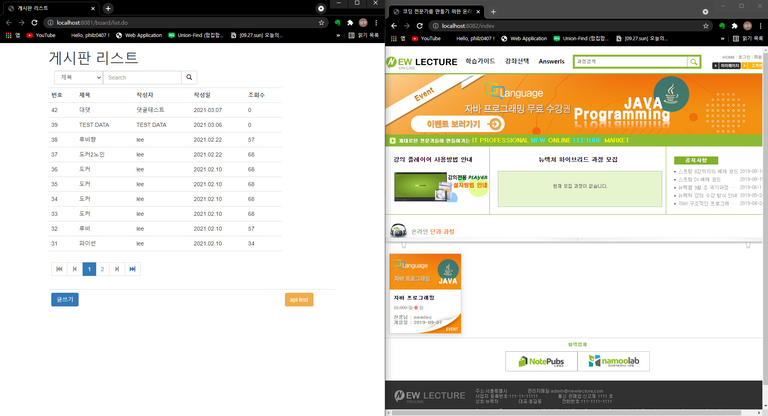The image size is (768, 416).
Task: Click 공지사항 notice heading badge
Action: (x=696, y=160)
